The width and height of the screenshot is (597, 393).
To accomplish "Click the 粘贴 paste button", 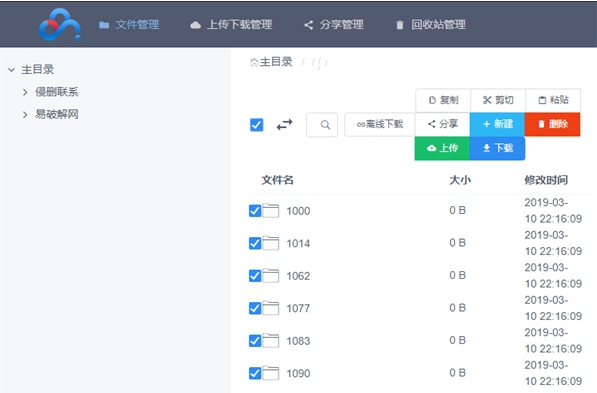I will [x=553, y=100].
